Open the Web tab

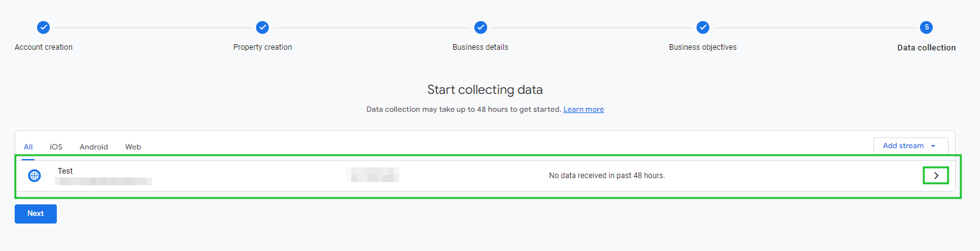tap(133, 147)
